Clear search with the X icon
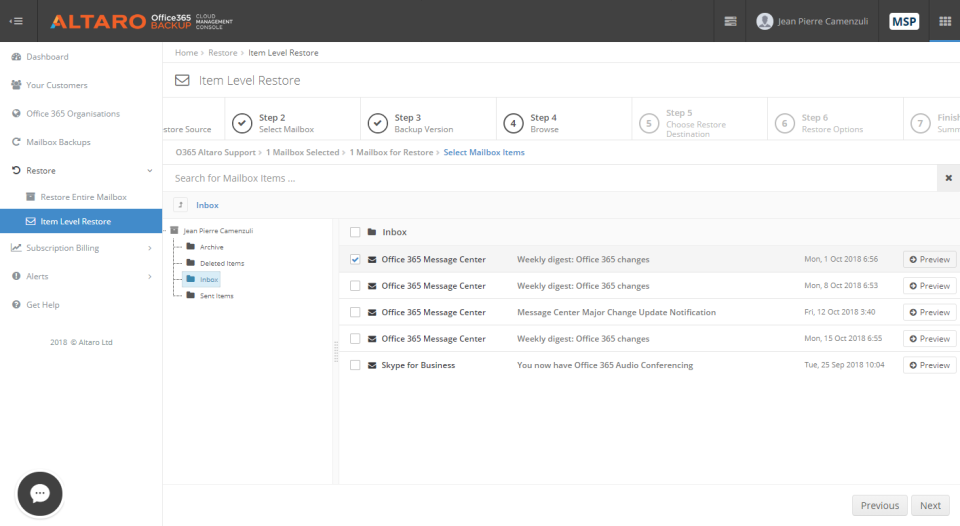The image size is (960, 526). (948, 178)
